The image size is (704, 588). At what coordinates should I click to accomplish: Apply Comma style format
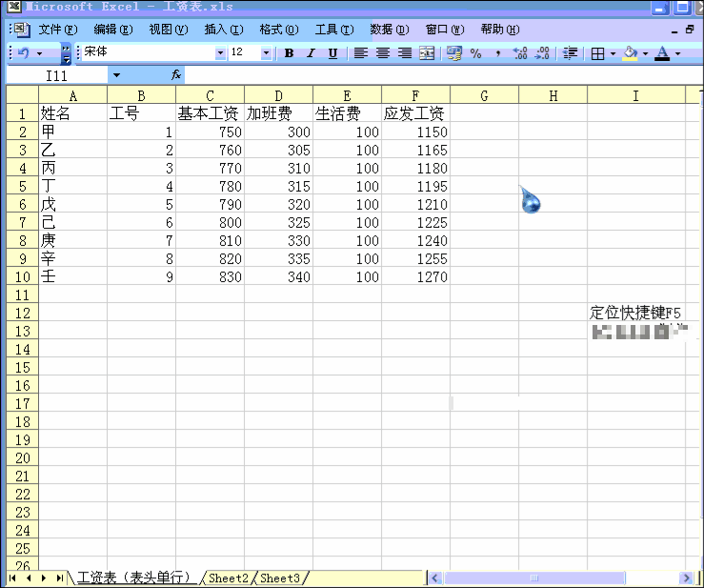click(x=498, y=53)
